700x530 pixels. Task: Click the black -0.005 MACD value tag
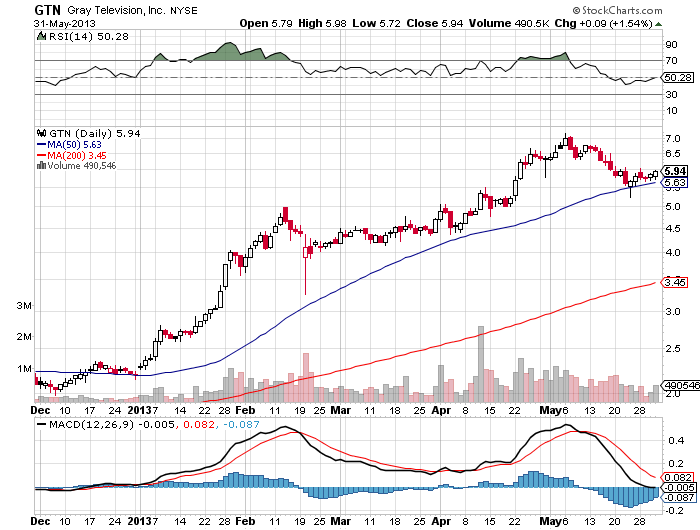[678, 488]
